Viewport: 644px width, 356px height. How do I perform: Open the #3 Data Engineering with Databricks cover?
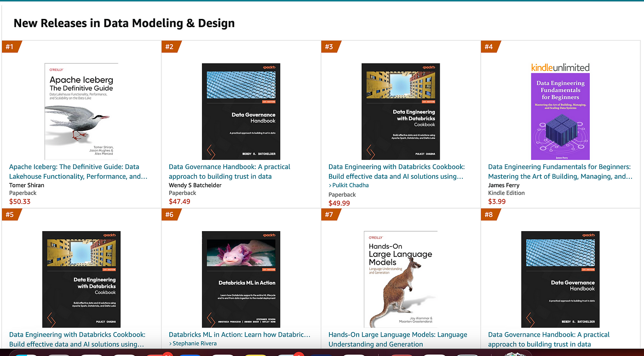(x=401, y=111)
